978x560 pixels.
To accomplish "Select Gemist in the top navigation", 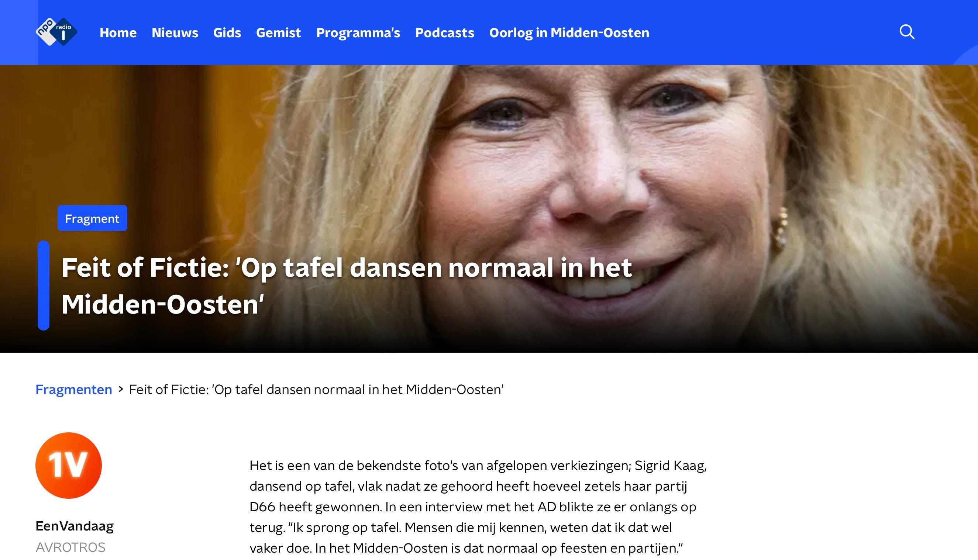I will click(279, 33).
